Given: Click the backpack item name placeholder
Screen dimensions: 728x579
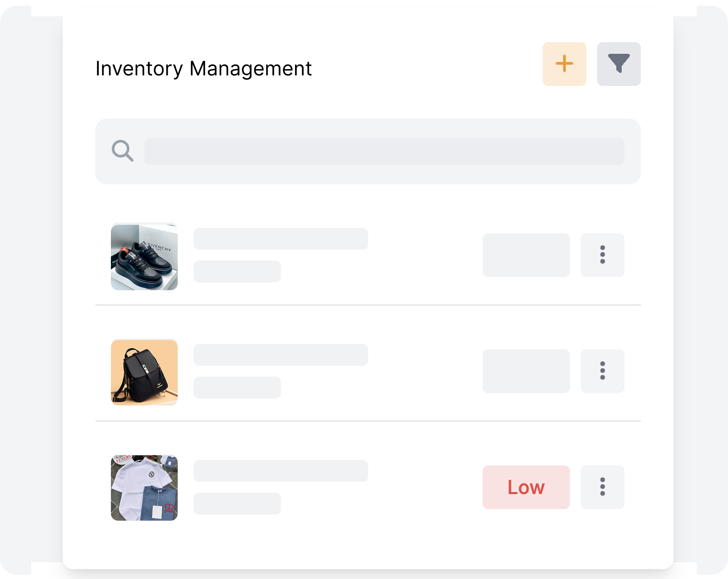Looking at the screenshot, I should coord(280,355).
